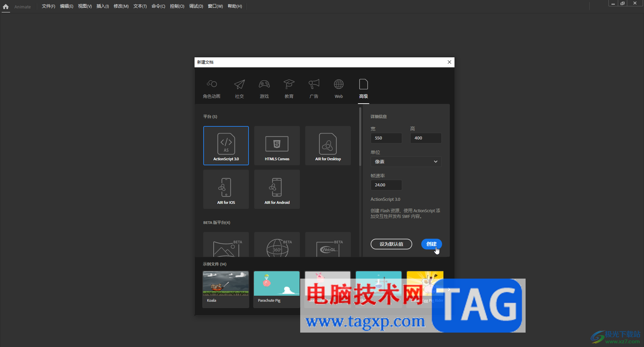Open the 窗口(W) menu

coord(215,6)
